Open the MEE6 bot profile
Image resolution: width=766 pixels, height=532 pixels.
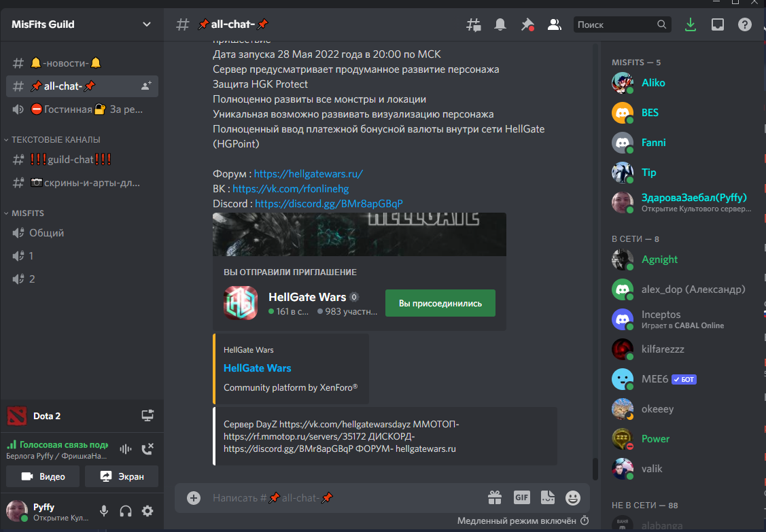point(682,379)
